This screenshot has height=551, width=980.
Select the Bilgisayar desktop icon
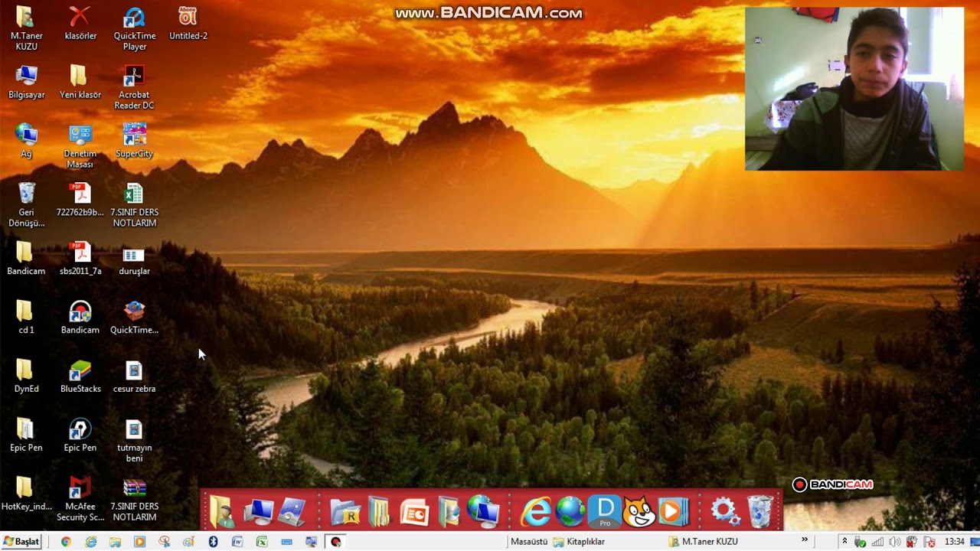pos(27,82)
